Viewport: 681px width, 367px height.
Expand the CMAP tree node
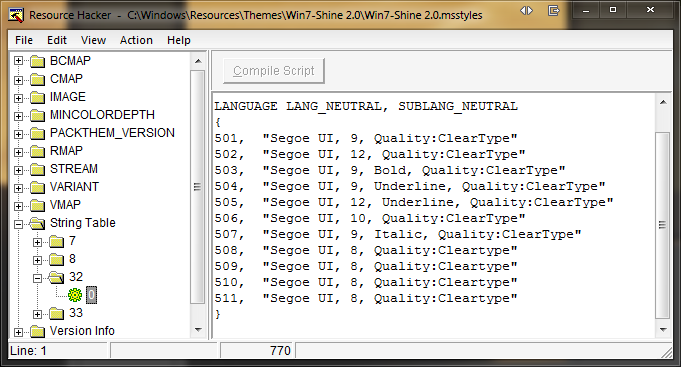coord(18,79)
